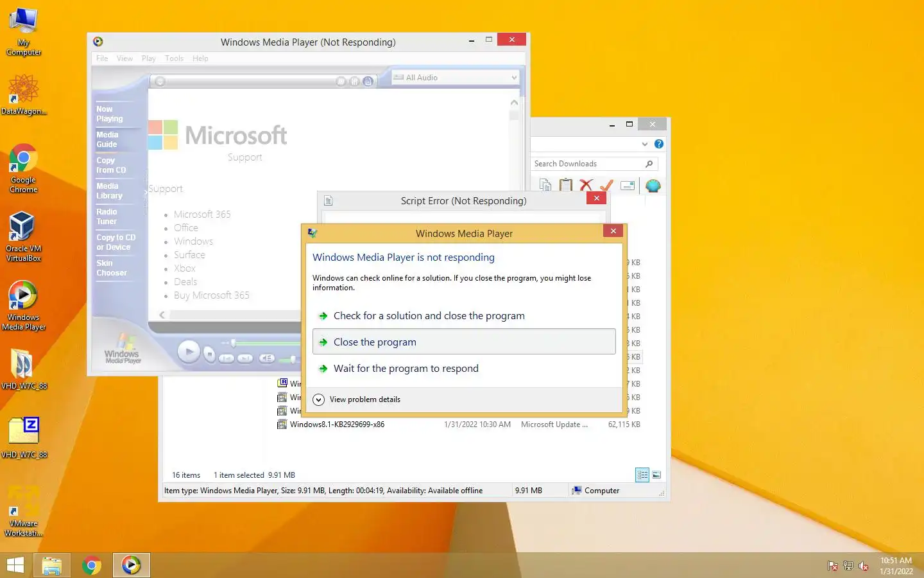Toggle mute button in Media Player controls
This screenshot has height=578, width=924.
(x=267, y=358)
